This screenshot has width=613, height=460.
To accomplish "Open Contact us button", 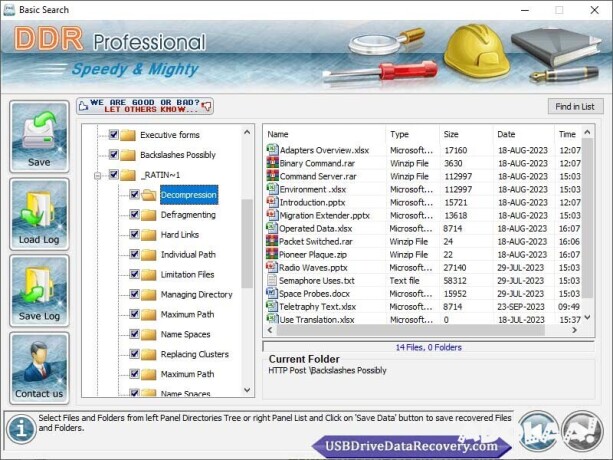I will click(x=39, y=368).
